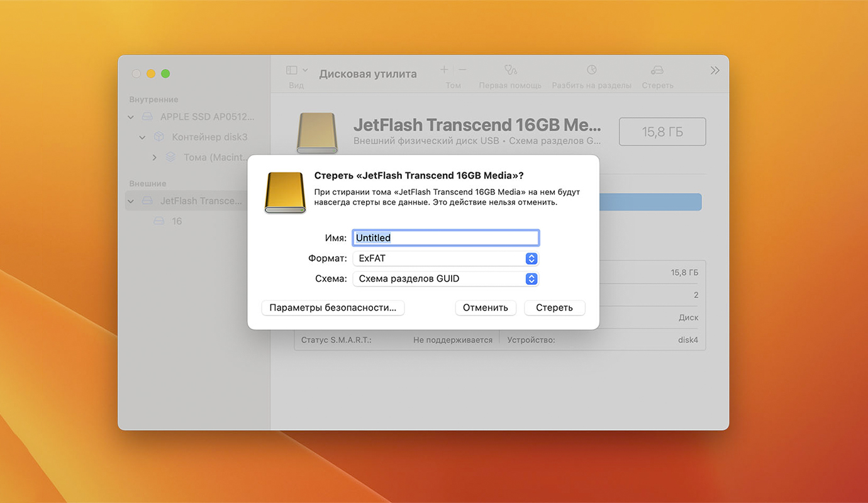
Task: Click the drive icon beside volume 16
Action: (159, 221)
